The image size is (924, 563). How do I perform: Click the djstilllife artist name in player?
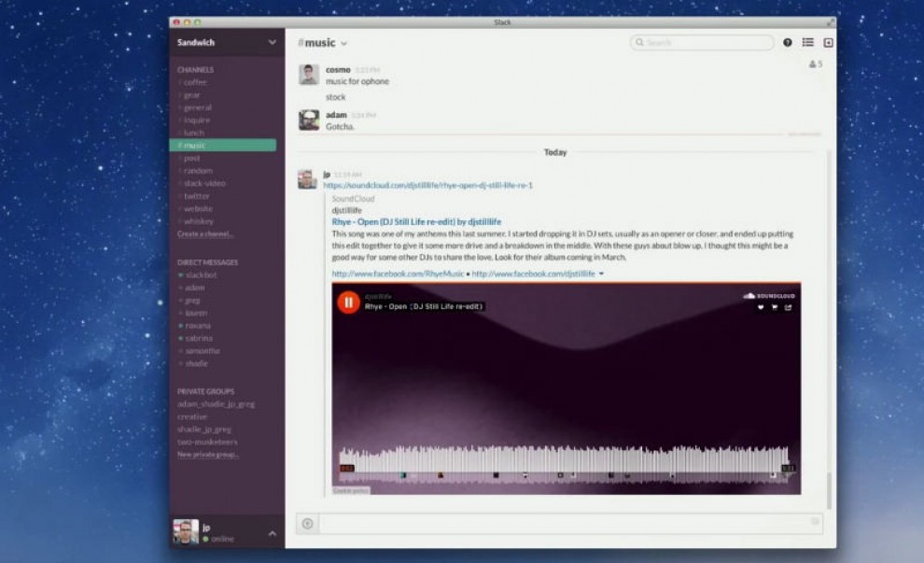point(378,297)
